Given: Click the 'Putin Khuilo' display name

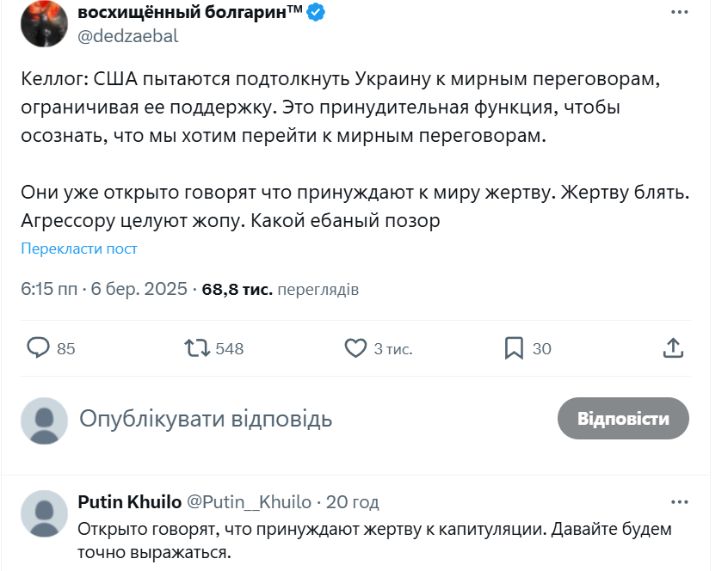Looking at the screenshot, I should click(129, 501).
